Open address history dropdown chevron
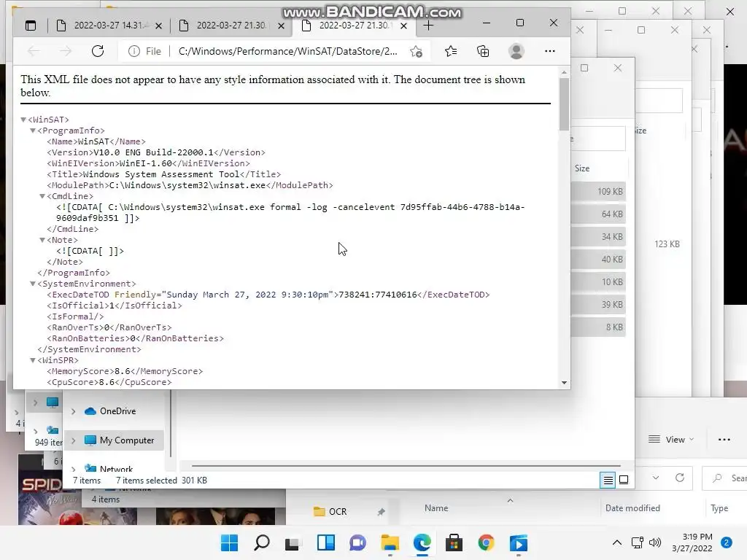 656,478
